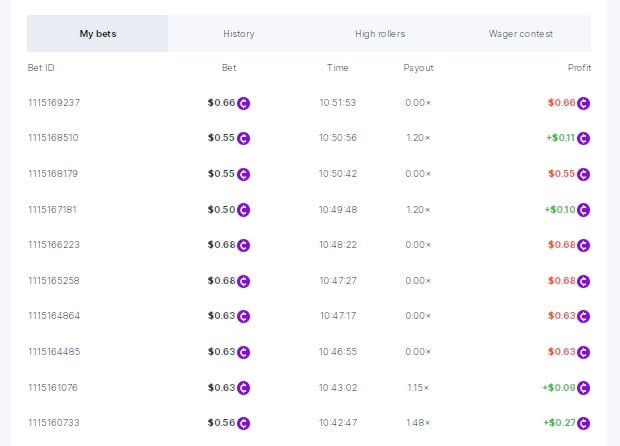
Task: Click the coin icon beside the $0.66 bet
Action: 243,103
